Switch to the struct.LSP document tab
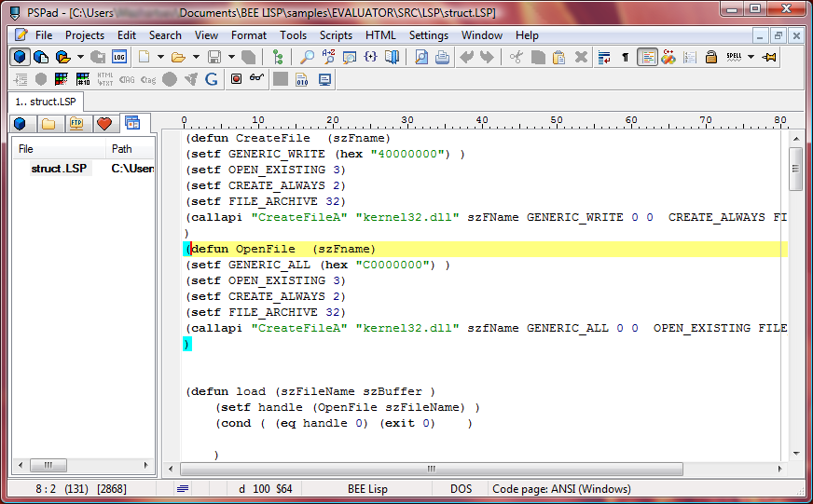813x504 pixels. click(x=46, y=101)
